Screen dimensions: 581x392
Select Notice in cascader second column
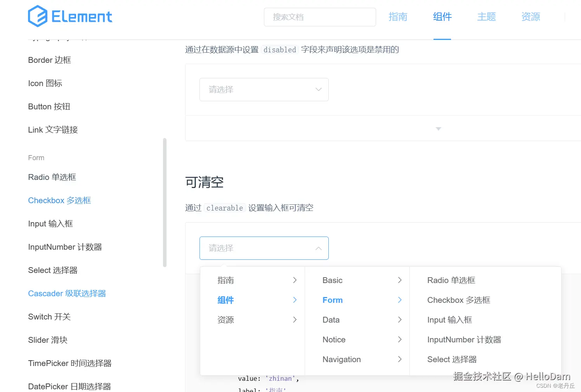(334, 340)
